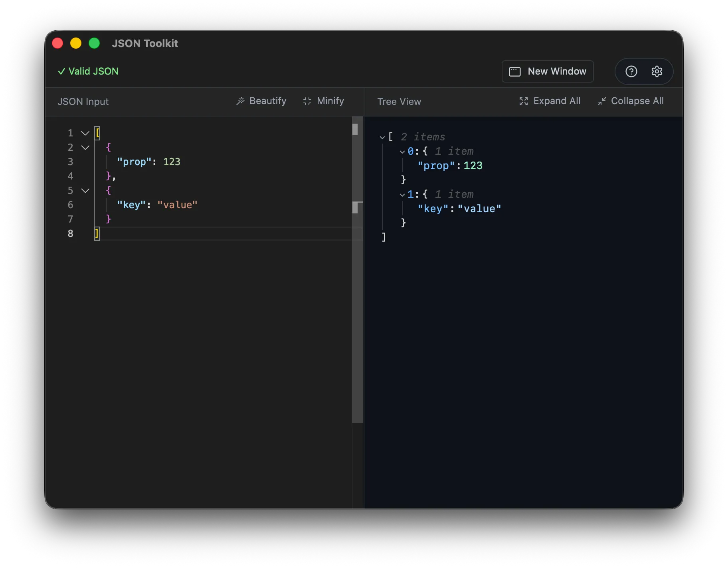Select the JSON Input panel header

83,101
